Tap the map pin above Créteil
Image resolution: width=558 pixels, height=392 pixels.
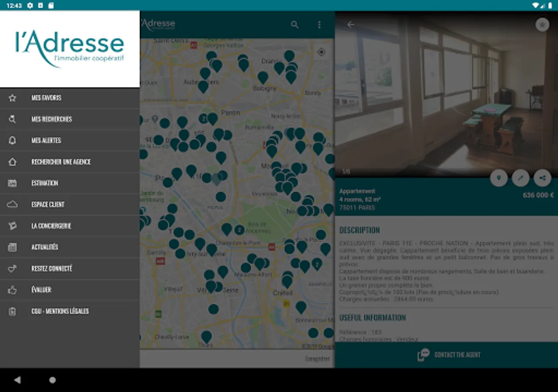(x=287, y=282)
